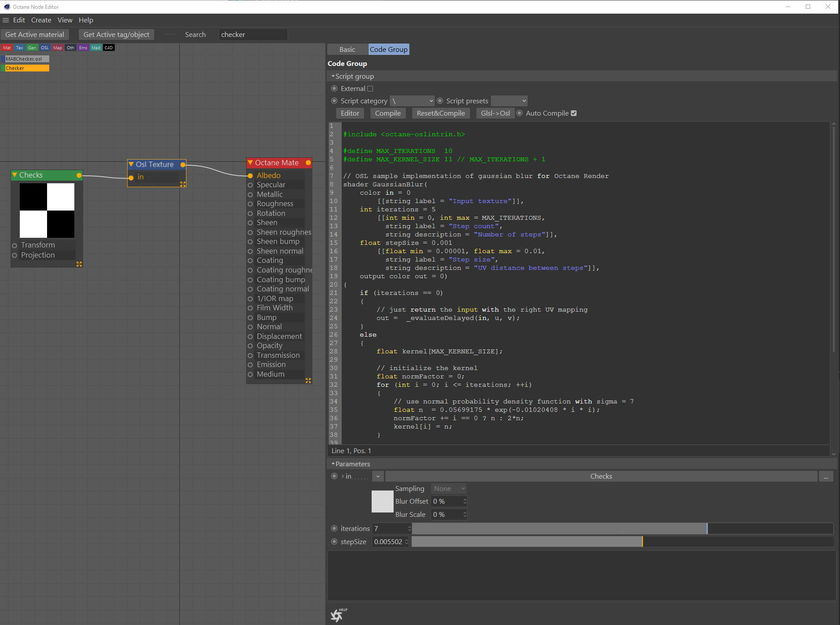
Task: Click the iterations slider bar
Action: click(x=623, y=529)
